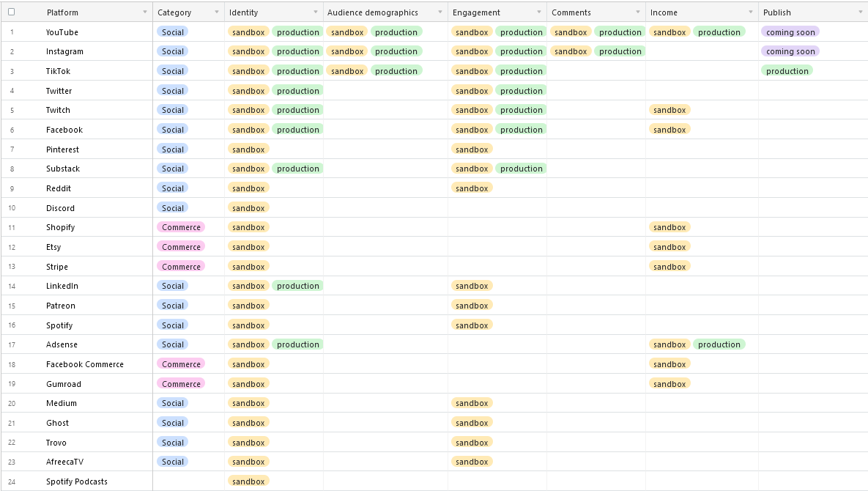This screenshot has height=491, width=868.
Task: Select the LinkedIn platform cell
Action: [x=62, y=287]
